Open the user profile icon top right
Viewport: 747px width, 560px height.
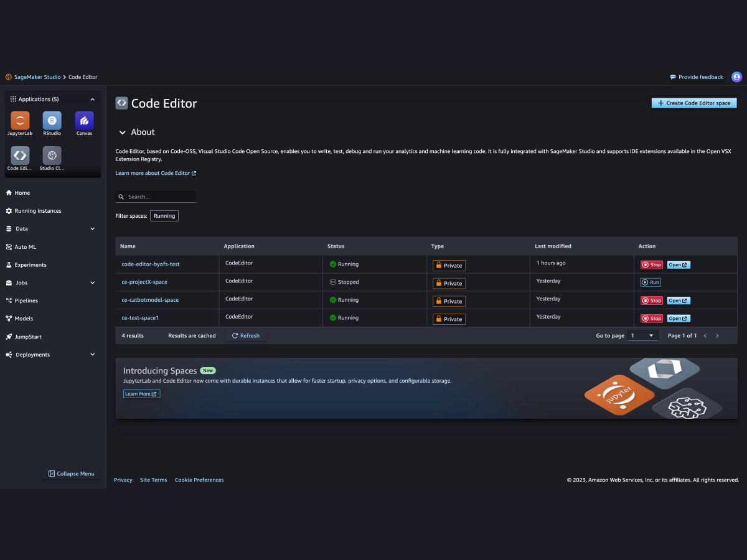(x=736, y=77)
